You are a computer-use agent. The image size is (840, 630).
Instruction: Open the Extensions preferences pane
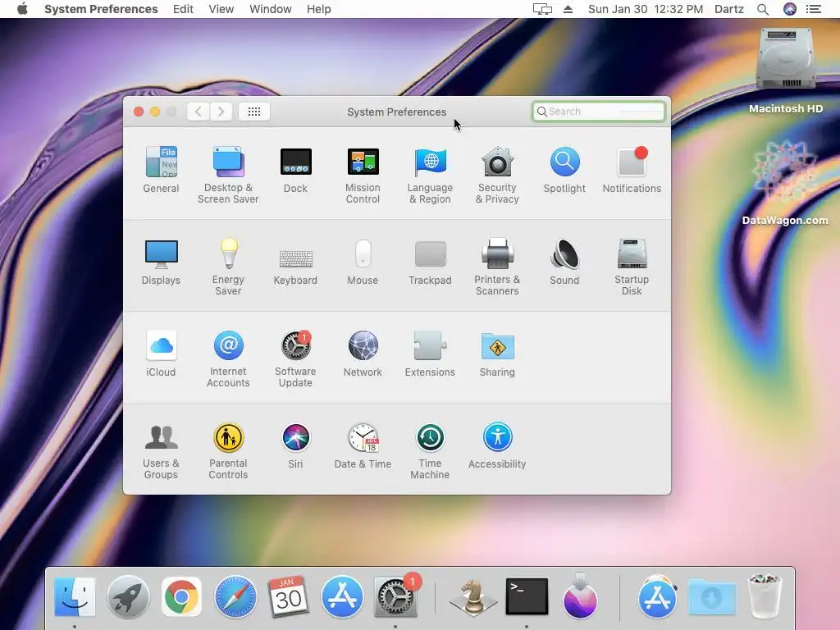[x=430, y=354]
